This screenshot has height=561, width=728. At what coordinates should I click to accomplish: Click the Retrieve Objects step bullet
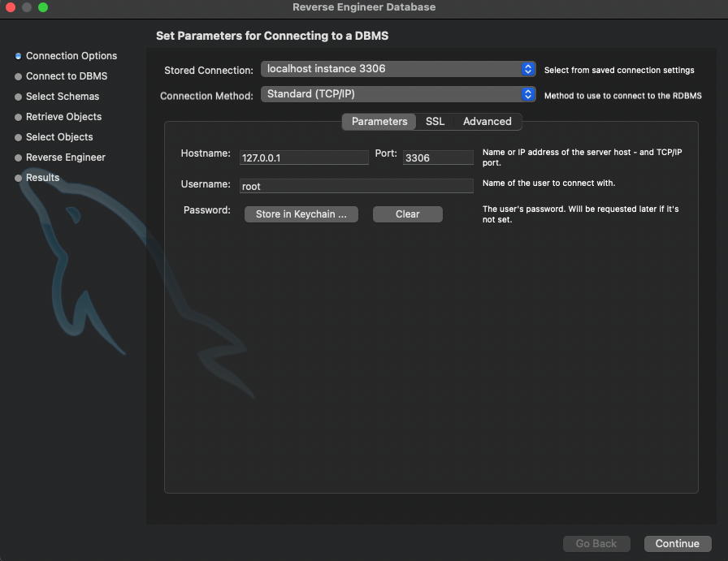18,117
